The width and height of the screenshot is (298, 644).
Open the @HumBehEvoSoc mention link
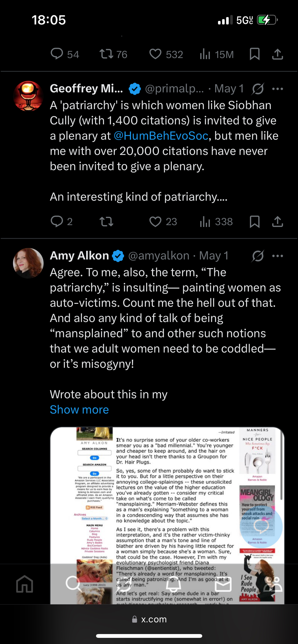[x=161, y=136]
